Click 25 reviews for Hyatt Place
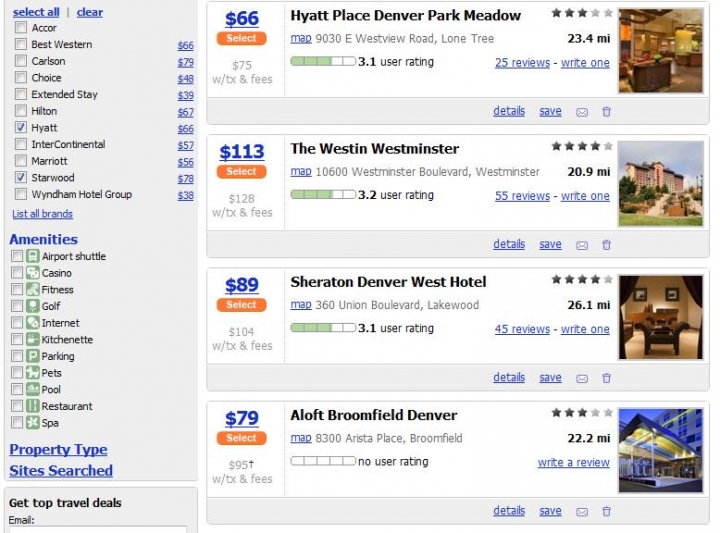The width and height of the screenshot is (720, 533). 522,63
